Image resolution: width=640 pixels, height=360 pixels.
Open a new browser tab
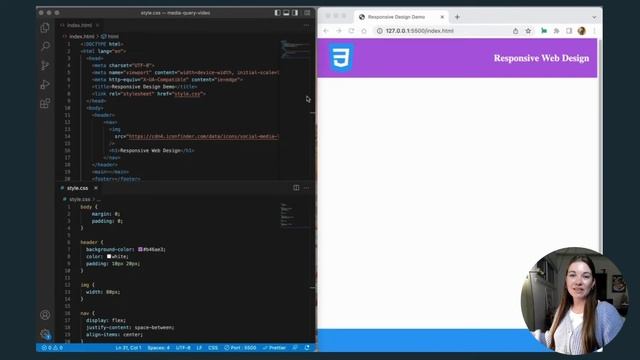click(457, 17)
